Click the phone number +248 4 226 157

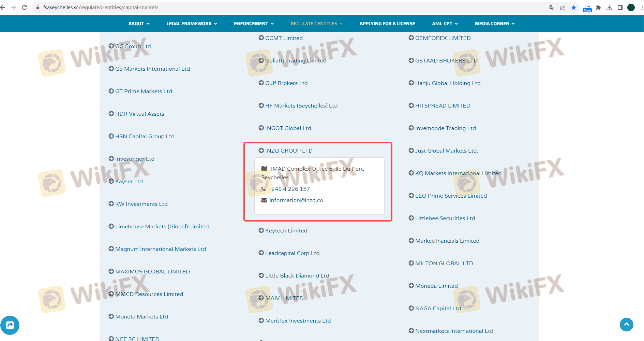click(289, 189)
